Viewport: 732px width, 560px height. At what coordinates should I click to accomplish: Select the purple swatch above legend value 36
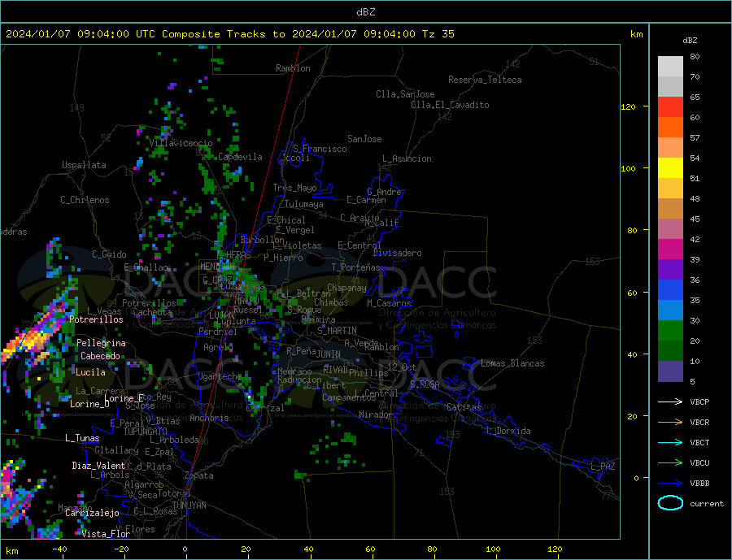(x=670, y=270)
